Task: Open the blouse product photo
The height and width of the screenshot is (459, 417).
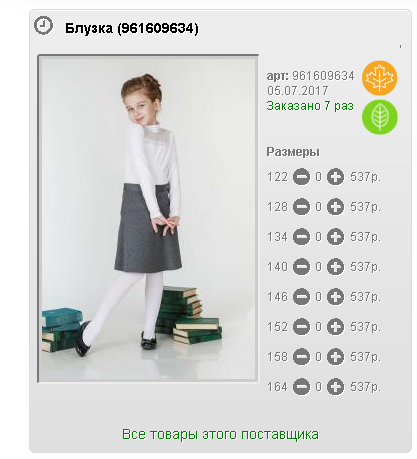Action: (x=148, y=218)
